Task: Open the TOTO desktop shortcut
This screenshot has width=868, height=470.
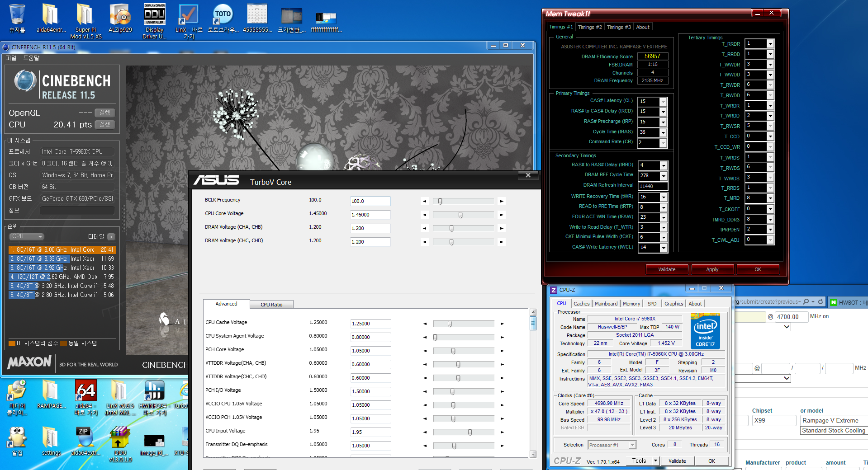Action: click(223, 18)
